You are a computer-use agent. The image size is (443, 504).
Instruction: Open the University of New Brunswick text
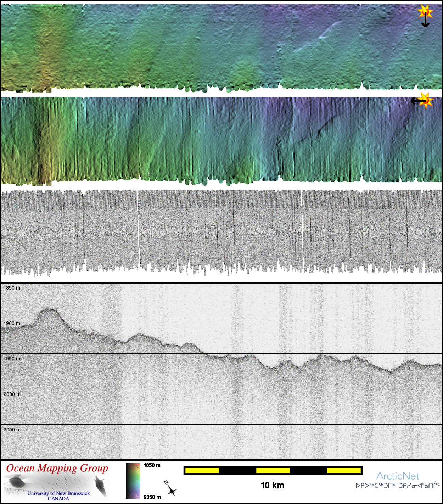pyautogui.click(x=58, y=493)
